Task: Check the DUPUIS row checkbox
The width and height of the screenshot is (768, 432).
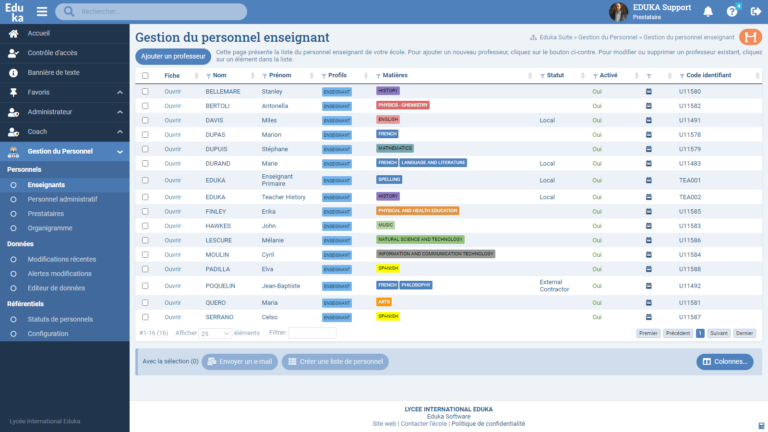Action: tap(145, 149)
